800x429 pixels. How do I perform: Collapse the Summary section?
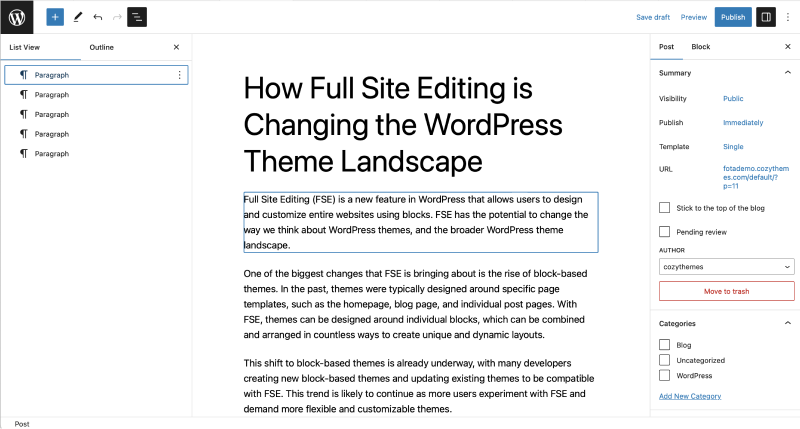[x=787, y=73]
